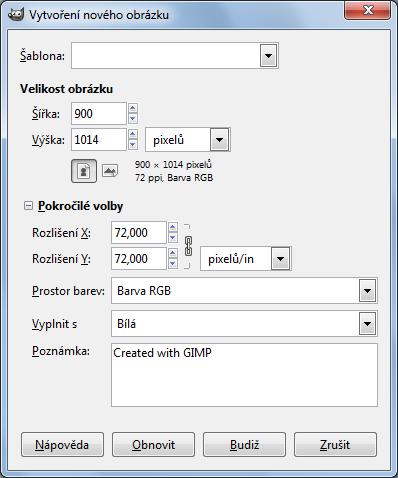Increase Rozlišení X value
This screenshot has height=478, width=398.
pos(173,227)
